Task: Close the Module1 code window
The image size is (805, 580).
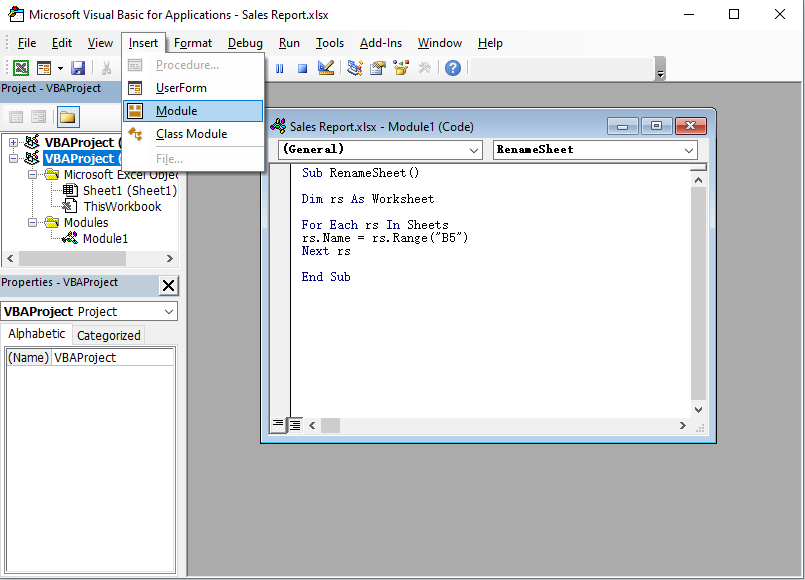Action: [x=691, y=126]
